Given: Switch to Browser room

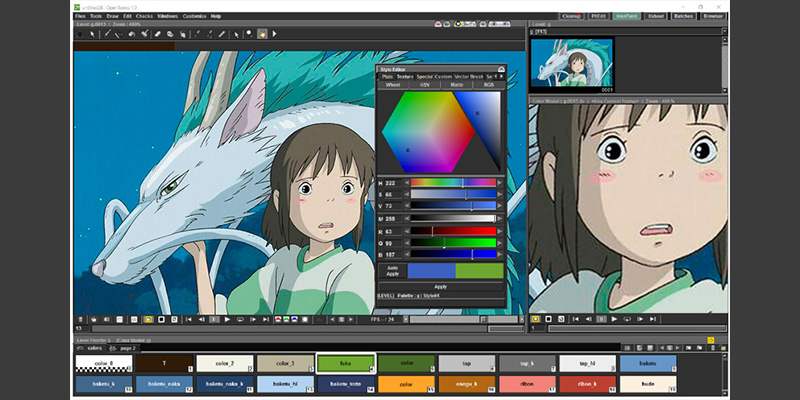Looking at the screenshot, I should (x=713, y=16).
